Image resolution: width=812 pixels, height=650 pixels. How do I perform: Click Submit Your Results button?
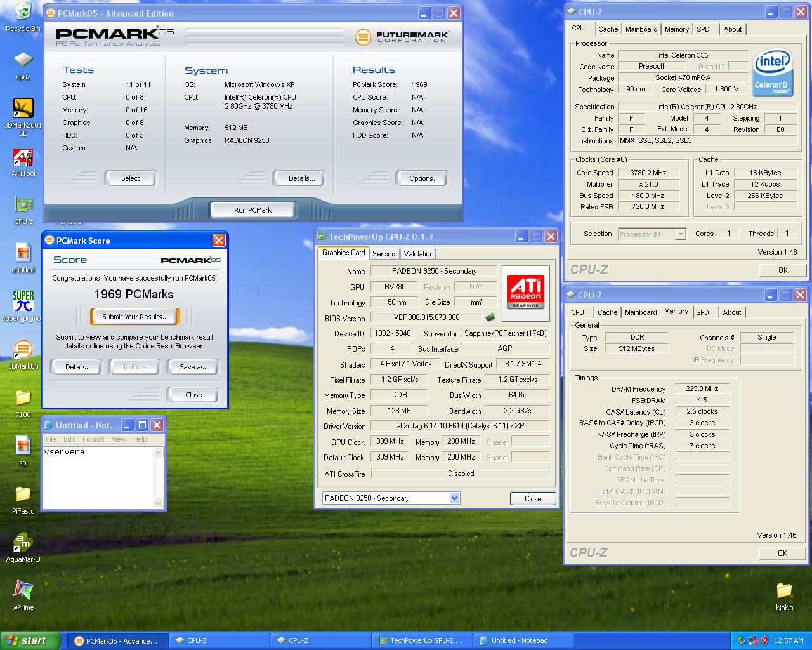pos(135,317)
